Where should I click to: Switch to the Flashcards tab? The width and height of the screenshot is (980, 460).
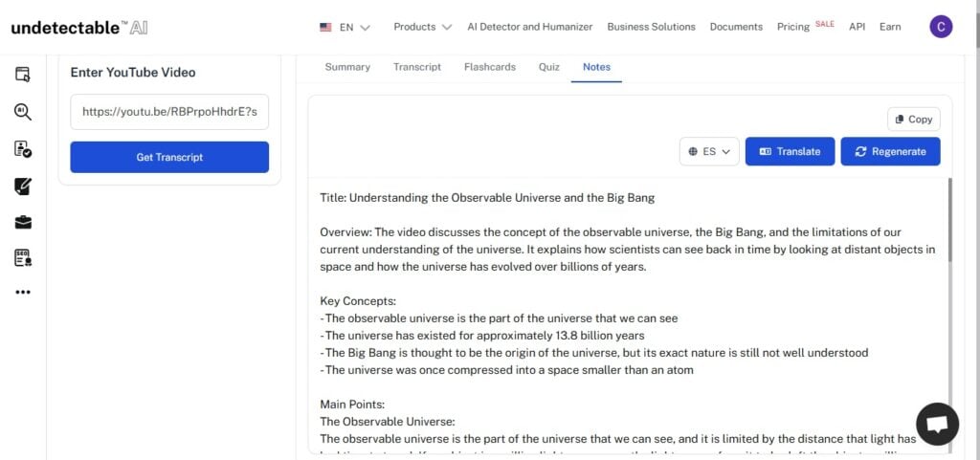tap(490, 67)
